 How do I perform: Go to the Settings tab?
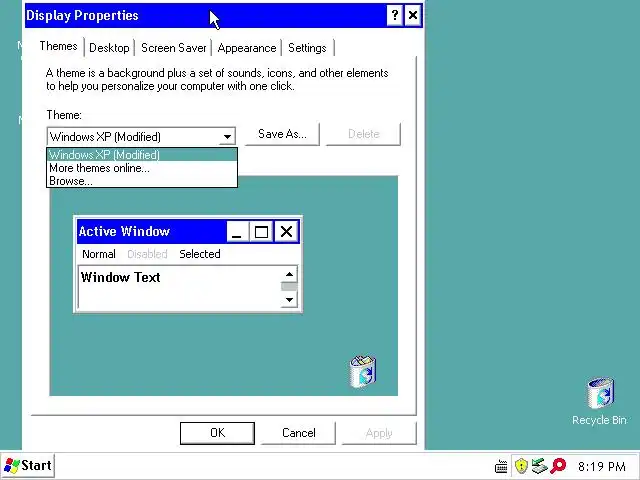point(307,48)
